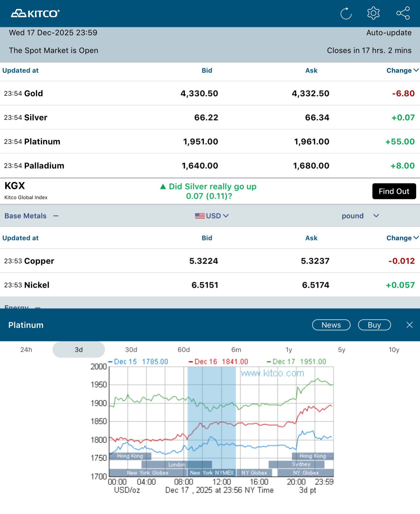
Task: Expand precious metals Change column dropdown
Action: pyautogui.click(x=402, y=71)
